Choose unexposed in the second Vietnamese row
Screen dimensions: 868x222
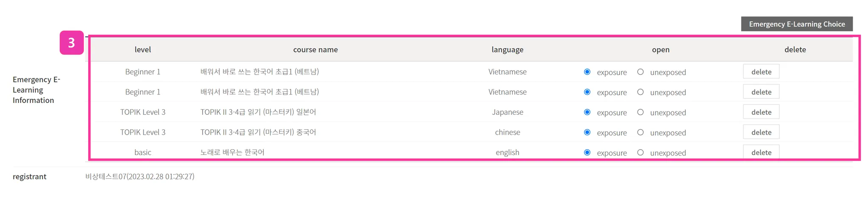tap(640, 92)
